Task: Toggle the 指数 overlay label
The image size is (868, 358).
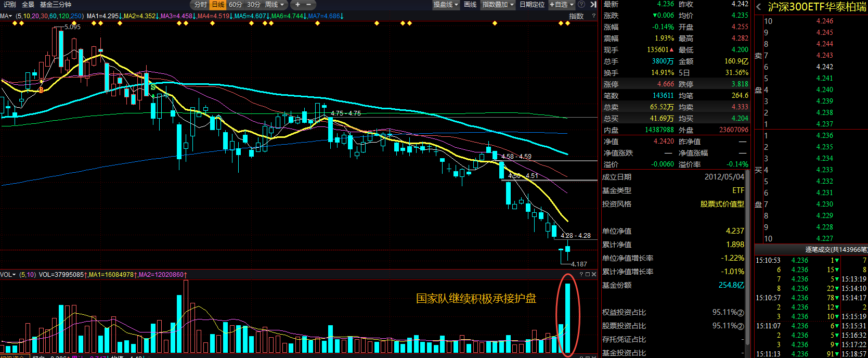Action: coord(576,16)
